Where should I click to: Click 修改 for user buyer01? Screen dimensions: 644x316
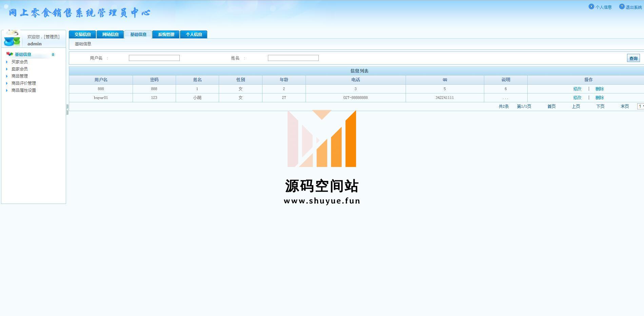click(577, 98)
